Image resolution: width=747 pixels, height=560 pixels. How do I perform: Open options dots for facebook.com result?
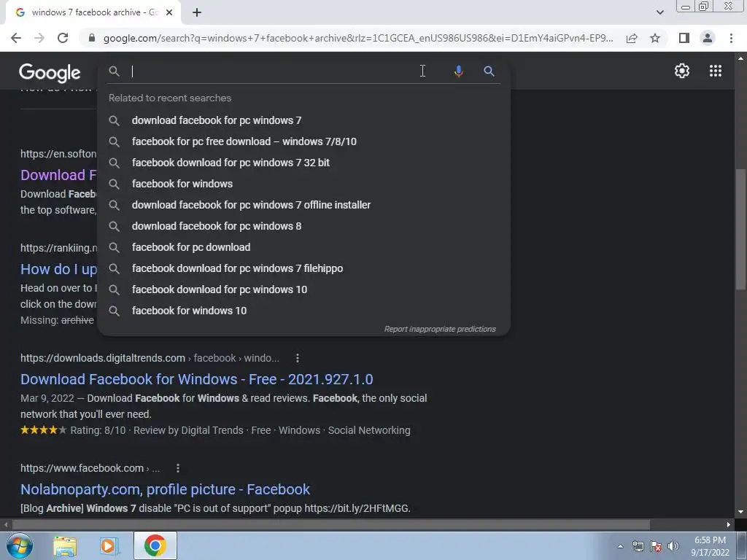178,468
